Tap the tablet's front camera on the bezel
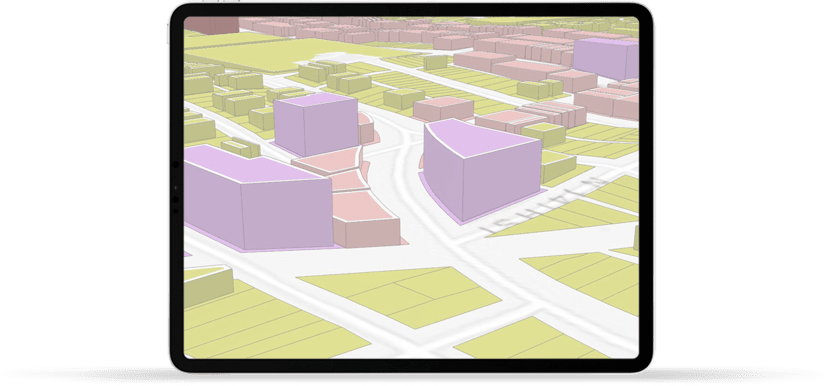 (x=175, y=164)
